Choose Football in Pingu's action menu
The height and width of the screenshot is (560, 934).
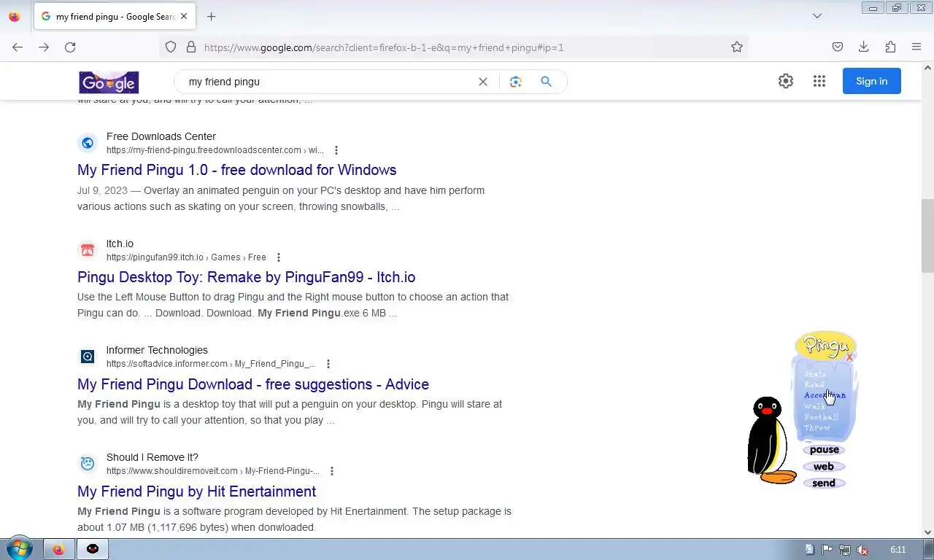tap(821, 417)
